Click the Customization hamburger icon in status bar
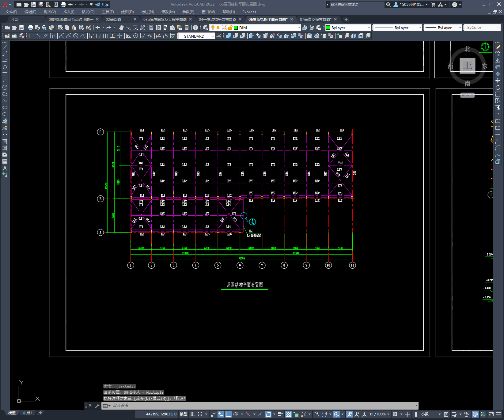 (499, 414)
